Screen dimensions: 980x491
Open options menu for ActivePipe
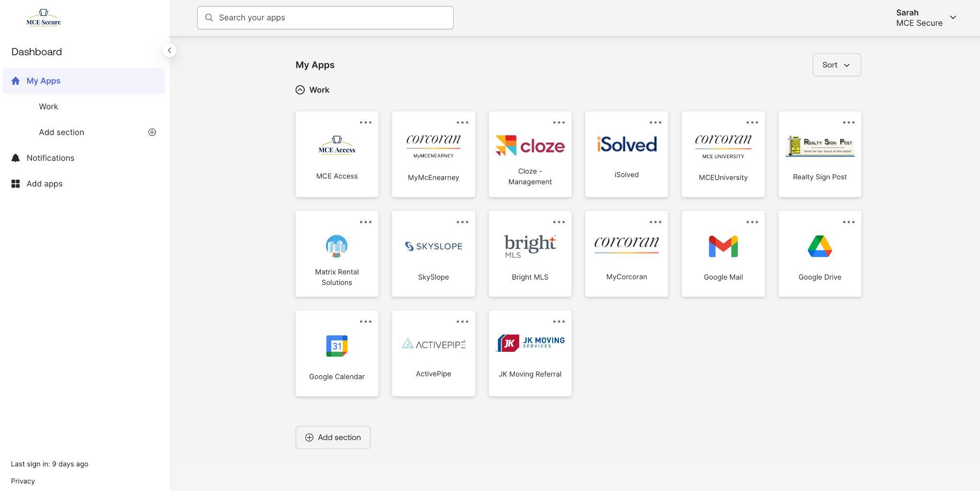(462, 321)
